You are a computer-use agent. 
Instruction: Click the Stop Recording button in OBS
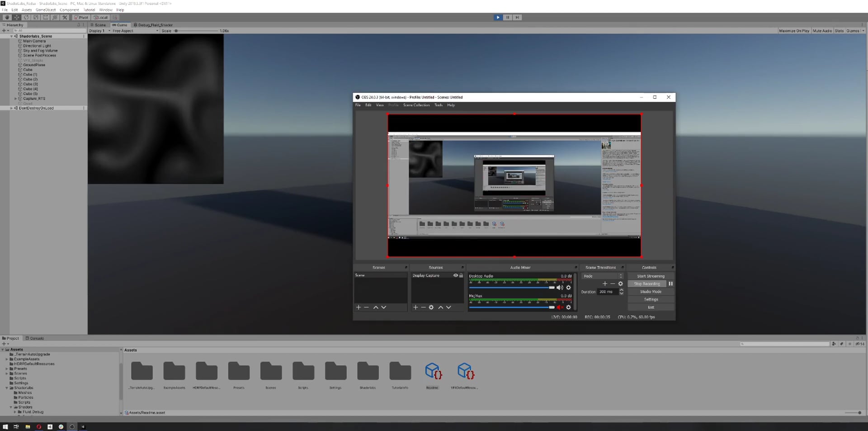click(x=646, y=284)
